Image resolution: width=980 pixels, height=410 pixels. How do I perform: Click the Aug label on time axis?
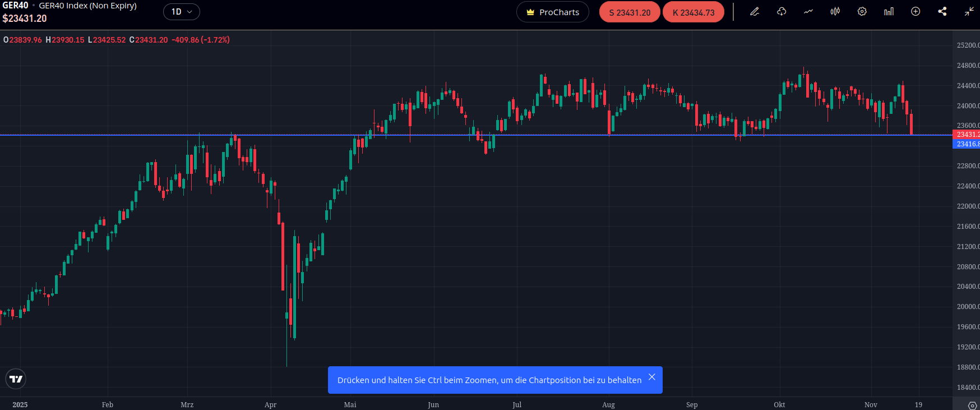608,405
